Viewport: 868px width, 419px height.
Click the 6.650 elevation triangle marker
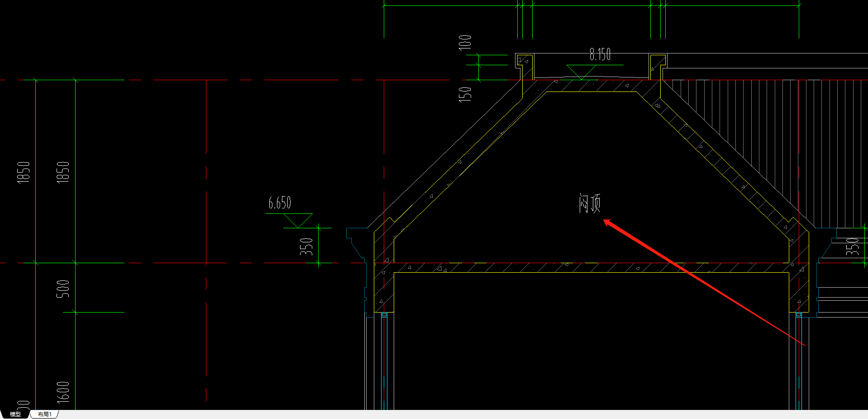pyautogui.click(x=298, y=221)
